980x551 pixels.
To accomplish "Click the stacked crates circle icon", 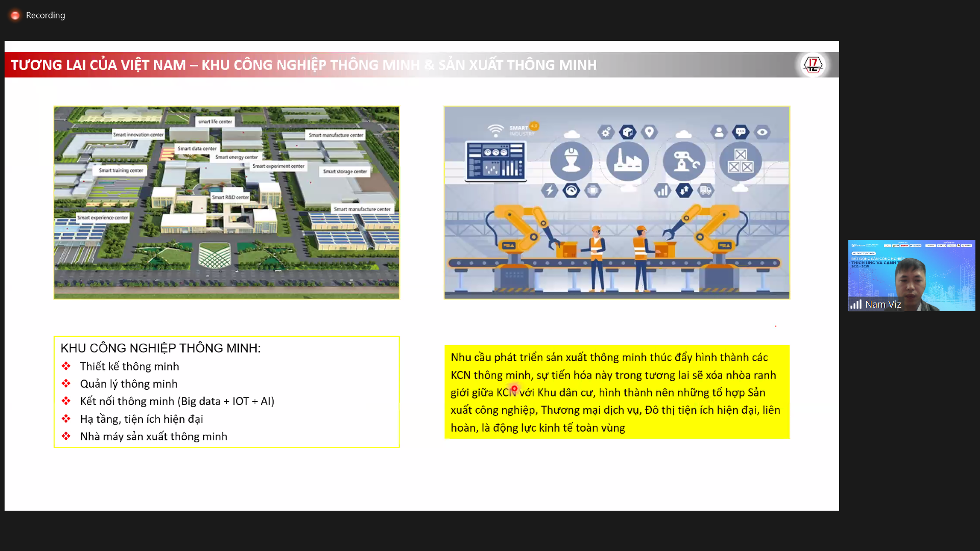I will coord(740,162).
